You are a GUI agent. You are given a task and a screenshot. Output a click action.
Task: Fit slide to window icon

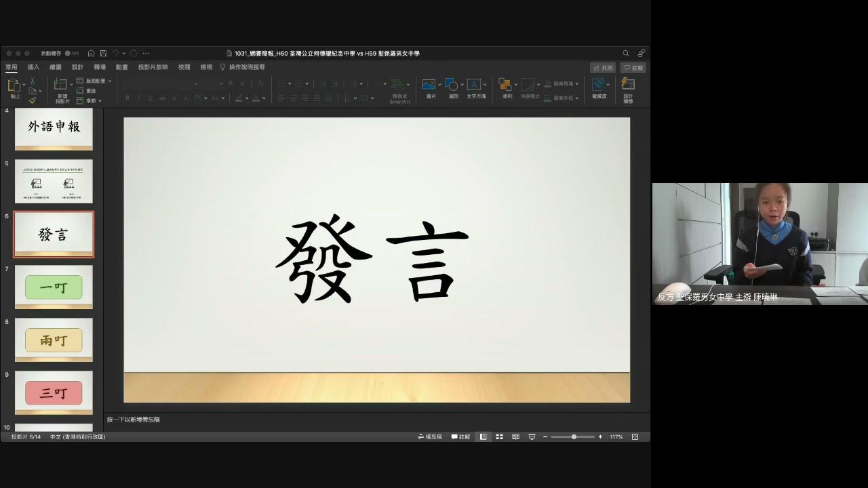pos(635,437)
